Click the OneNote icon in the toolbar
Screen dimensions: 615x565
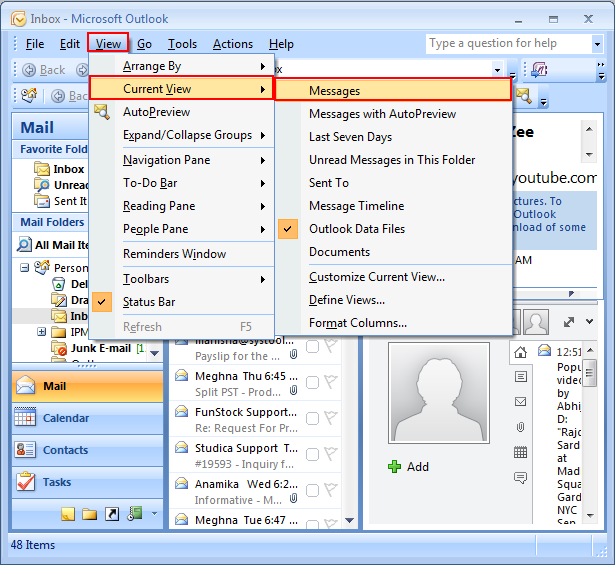[x=539, y=70]
